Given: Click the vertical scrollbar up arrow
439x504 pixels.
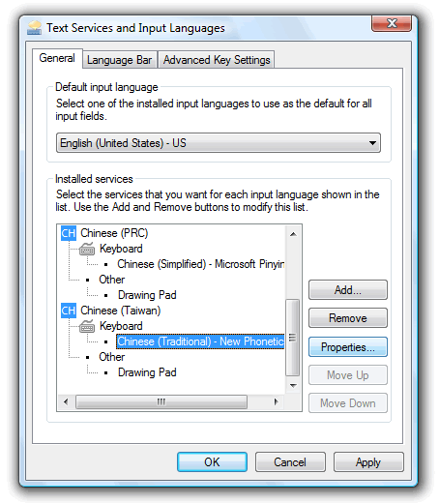Looking at the screenshot, I should (293, 234).
